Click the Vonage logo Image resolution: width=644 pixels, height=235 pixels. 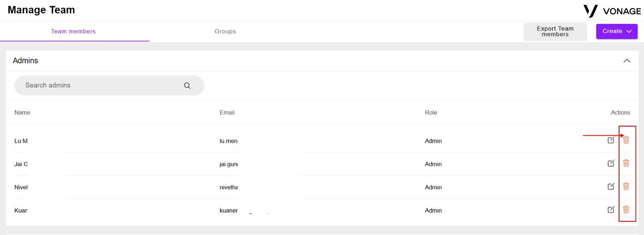click(x=612, y=11)
